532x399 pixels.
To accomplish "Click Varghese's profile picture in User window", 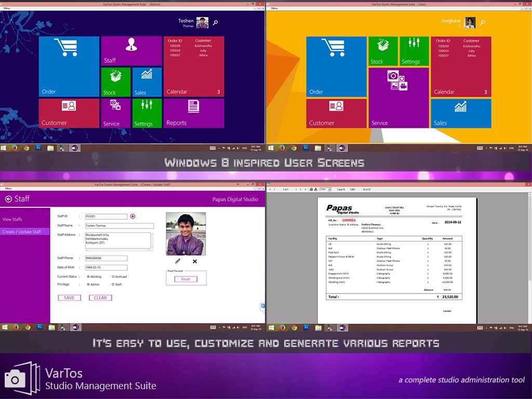I will click(470, 23).
